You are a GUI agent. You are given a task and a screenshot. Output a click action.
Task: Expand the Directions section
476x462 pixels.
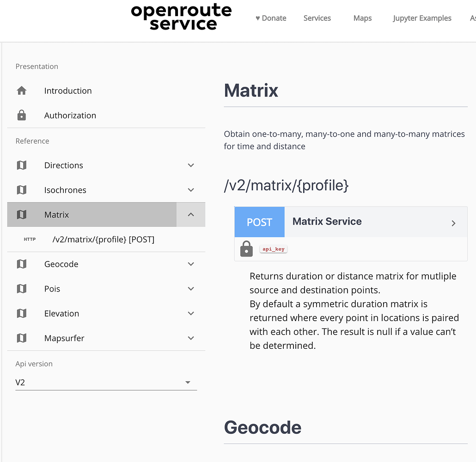[190, 165]
